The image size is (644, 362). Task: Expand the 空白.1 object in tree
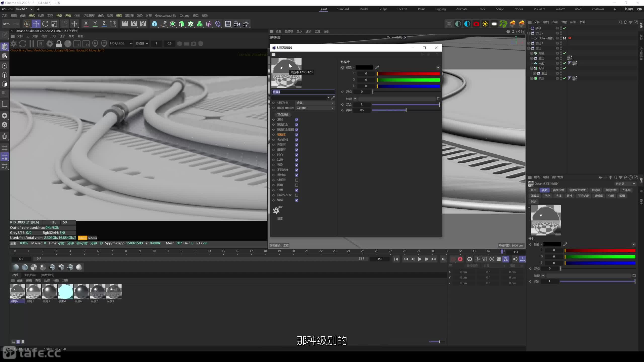[529, 43]
